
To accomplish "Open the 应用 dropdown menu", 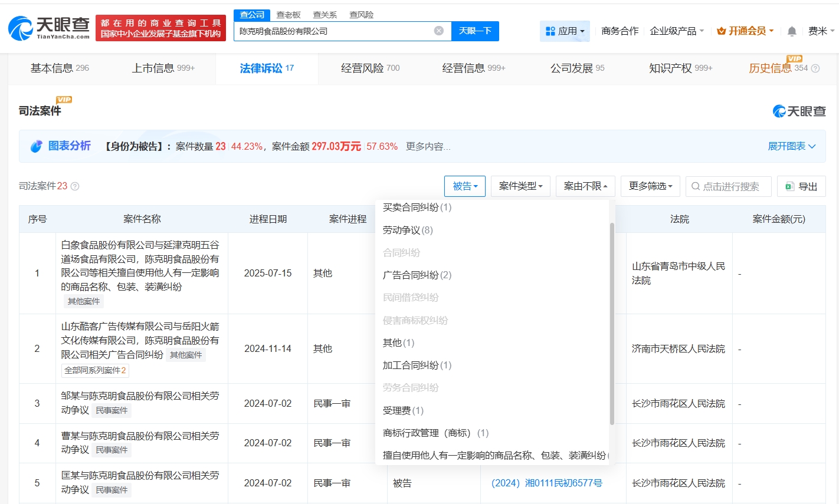I will coord(565,31).
